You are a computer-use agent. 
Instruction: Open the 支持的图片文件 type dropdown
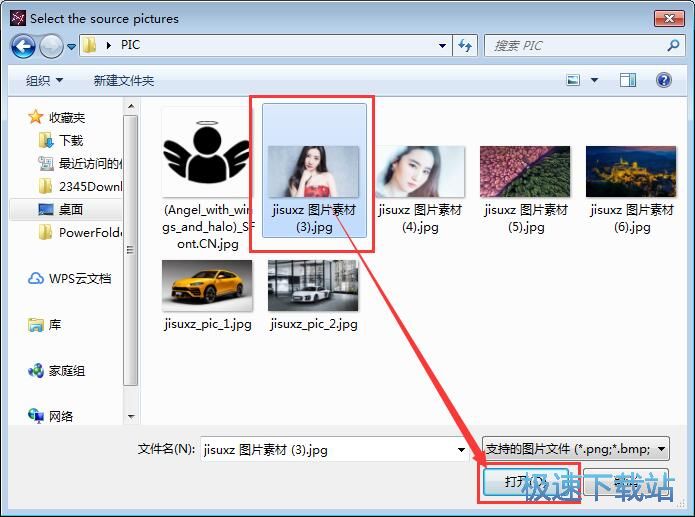click(x=576, y=449)
